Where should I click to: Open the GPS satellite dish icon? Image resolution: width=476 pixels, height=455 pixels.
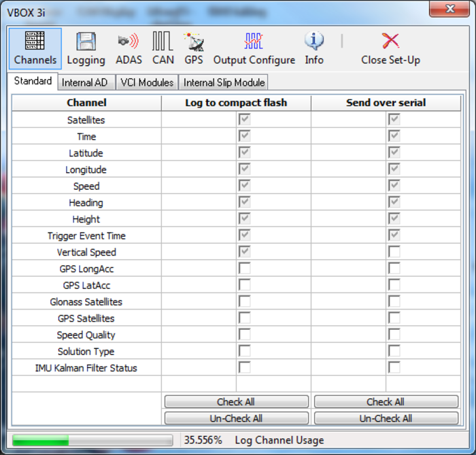[194, 41]
